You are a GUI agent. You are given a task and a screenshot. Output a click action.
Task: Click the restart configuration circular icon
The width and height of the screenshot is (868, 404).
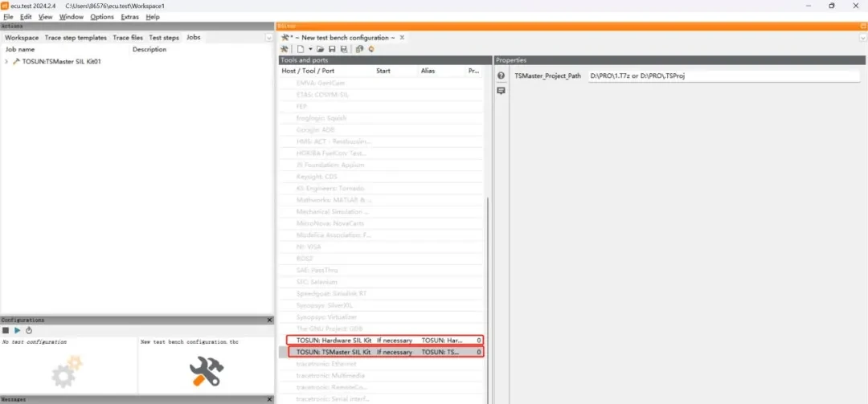(29, 330)
